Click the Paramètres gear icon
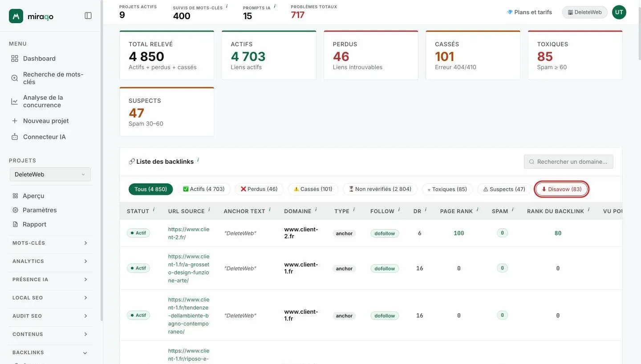The image size is (641, 364). 15,210
